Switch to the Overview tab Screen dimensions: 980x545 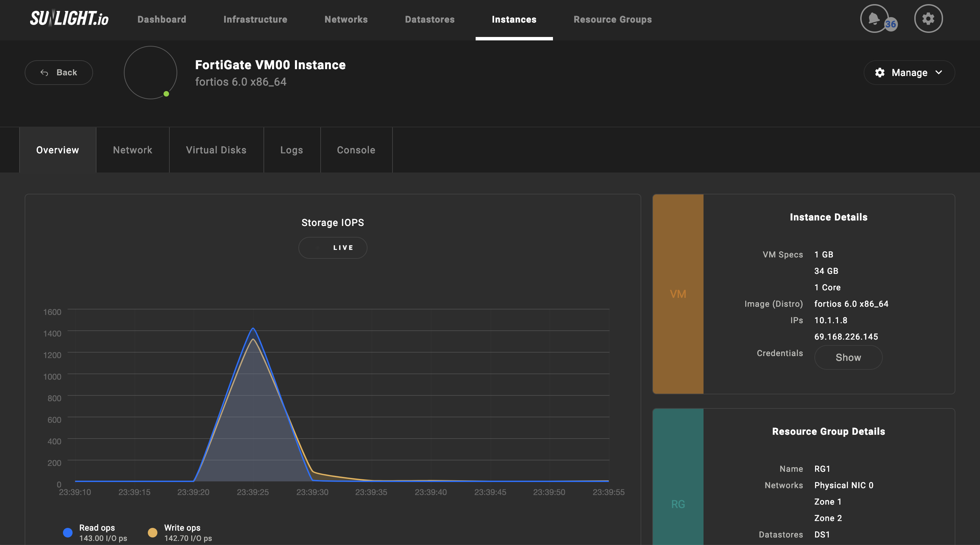click(x=58, y=150)
